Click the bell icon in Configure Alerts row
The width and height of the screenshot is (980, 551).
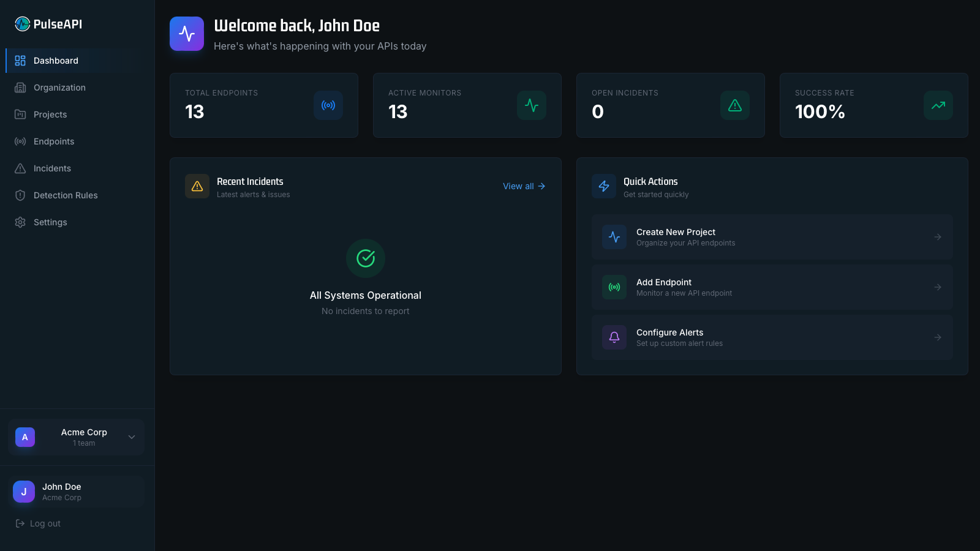614,337
